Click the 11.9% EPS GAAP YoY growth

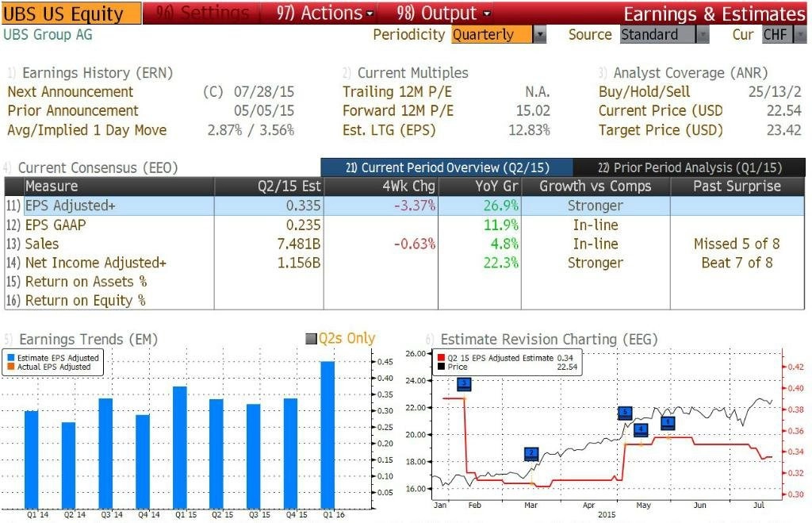point(501,225)
